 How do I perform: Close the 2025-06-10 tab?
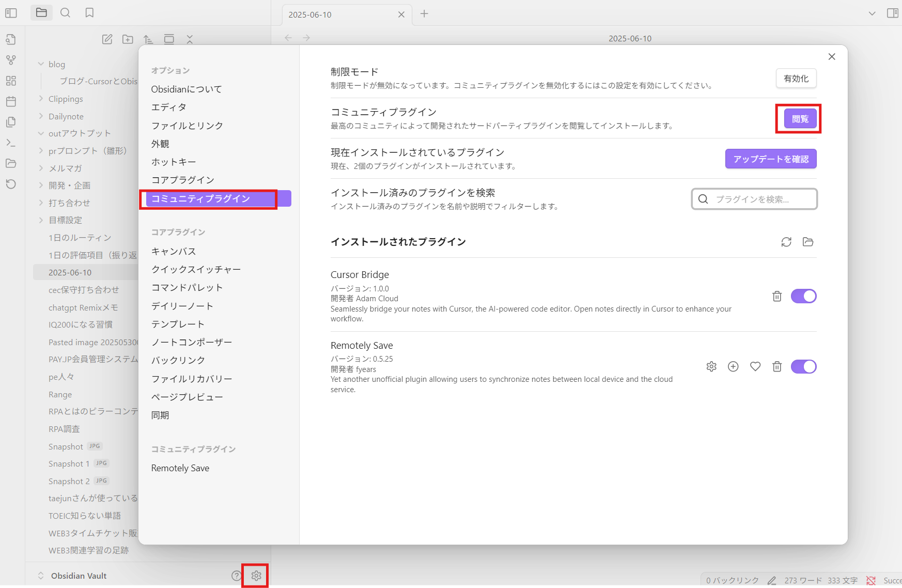click(401, 14)
